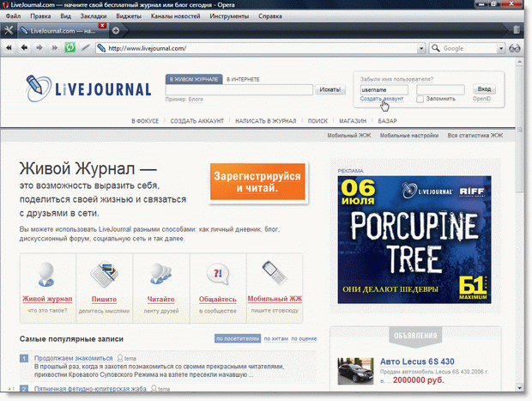Sort popular entries по оценке

click(x=304, y=338)
